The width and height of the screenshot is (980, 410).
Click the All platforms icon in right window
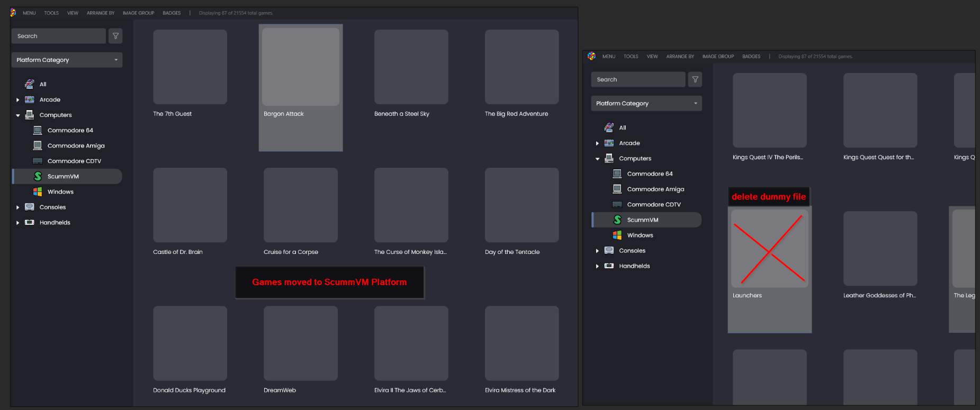[609, 127]
